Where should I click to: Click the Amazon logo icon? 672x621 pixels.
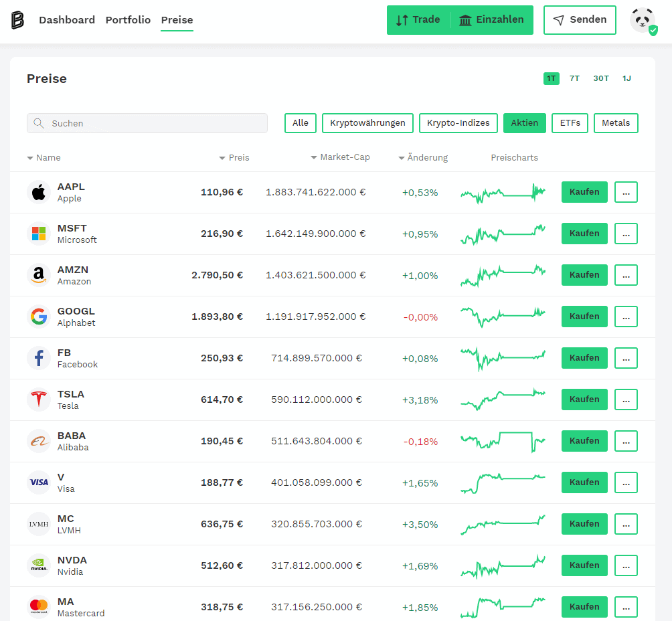tap(39, 275)
